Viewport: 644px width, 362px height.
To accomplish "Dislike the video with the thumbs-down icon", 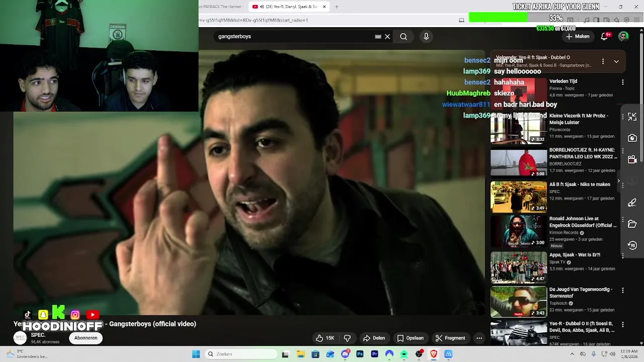I will 347,338.
